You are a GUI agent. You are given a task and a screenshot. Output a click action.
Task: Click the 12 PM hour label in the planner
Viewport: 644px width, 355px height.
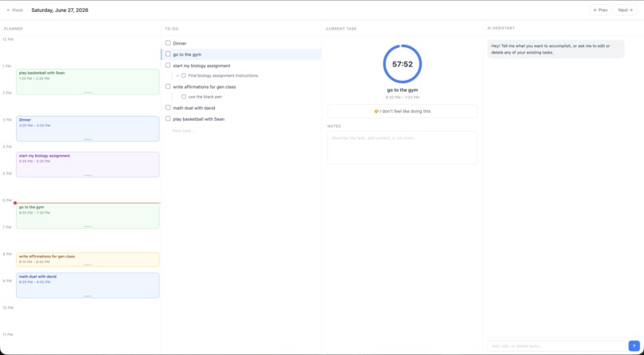pyautogui.click(x=8, y=39)
